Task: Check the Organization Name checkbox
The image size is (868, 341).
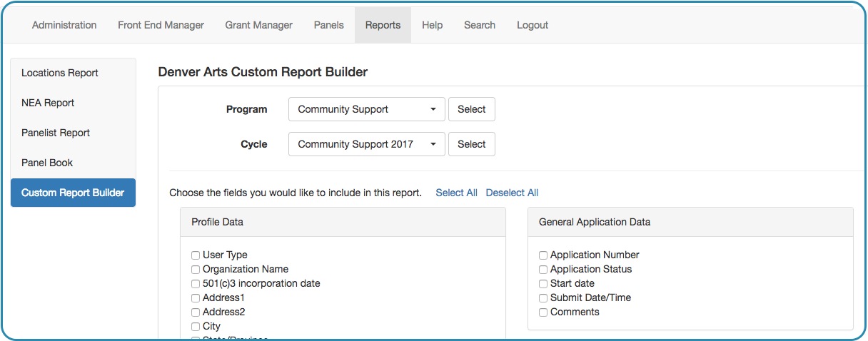Action: pyautogui.click(x=196, y=270)
